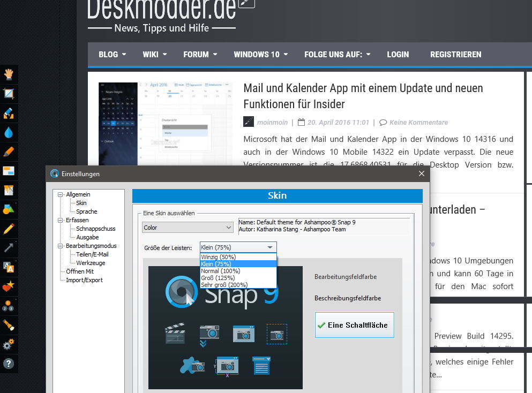Close the Einstellungen dialog
This screenshot has width=532, height=393.
(x=422, y=173)
